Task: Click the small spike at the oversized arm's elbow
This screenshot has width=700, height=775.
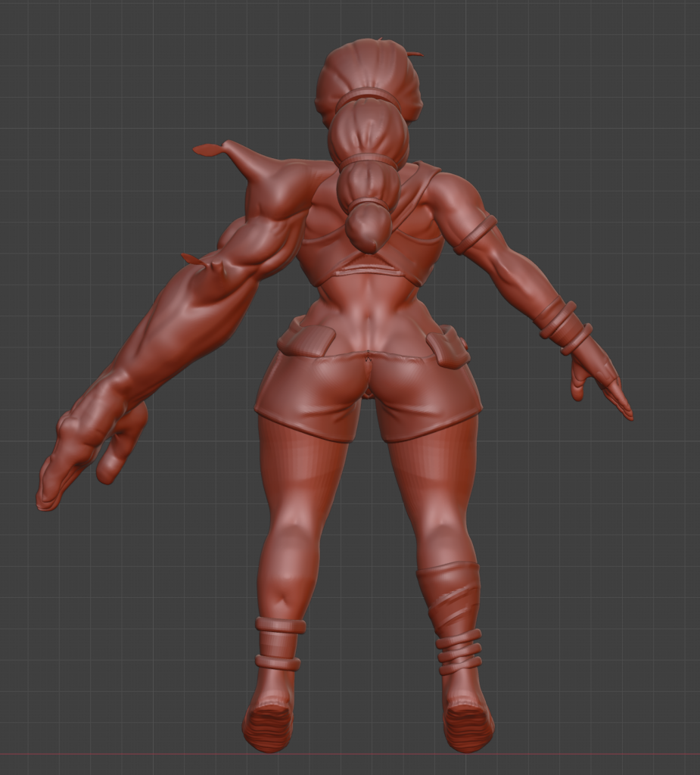Action: 193,260
